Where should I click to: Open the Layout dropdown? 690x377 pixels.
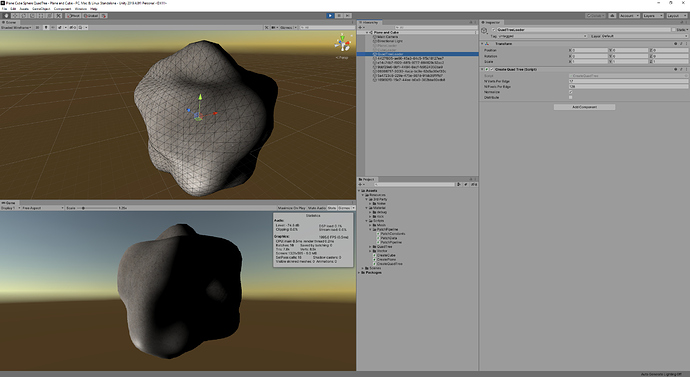coord(677,16)
